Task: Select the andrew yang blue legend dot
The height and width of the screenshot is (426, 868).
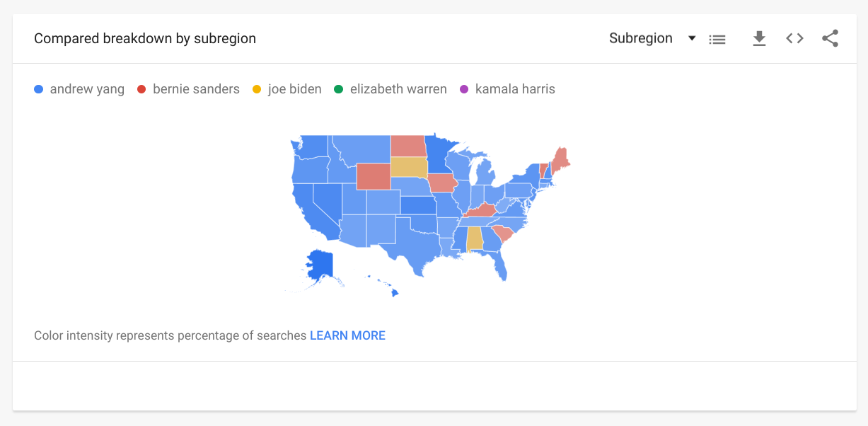Action: tap(39, 89)
